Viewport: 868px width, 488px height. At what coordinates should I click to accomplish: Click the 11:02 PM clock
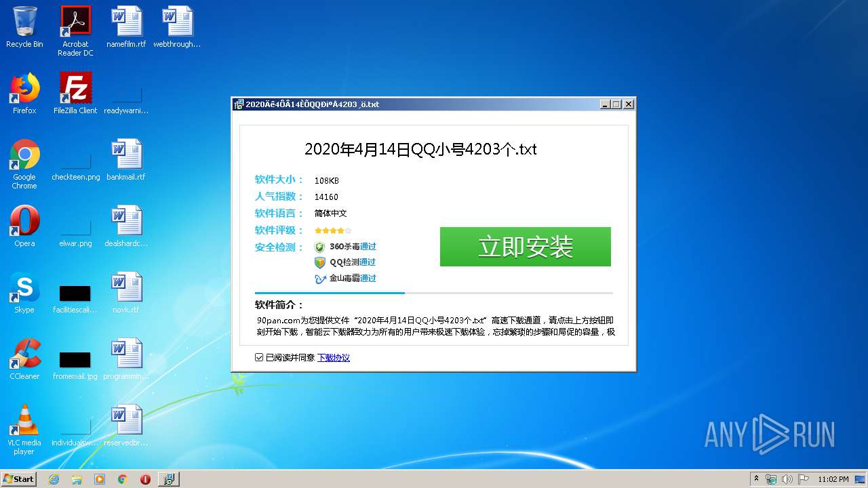833,479
